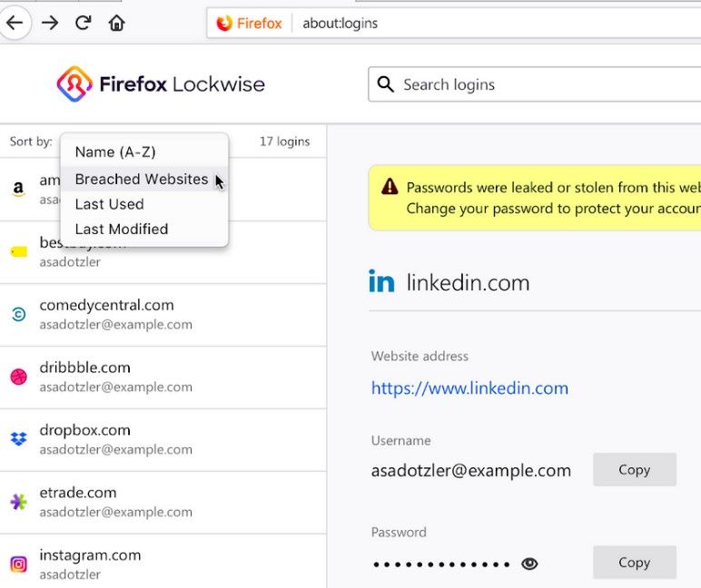This screenshot has height=588, width=701.
Task: Click the username value asadotzler@example.com in details
Action: tap(470, 470)
